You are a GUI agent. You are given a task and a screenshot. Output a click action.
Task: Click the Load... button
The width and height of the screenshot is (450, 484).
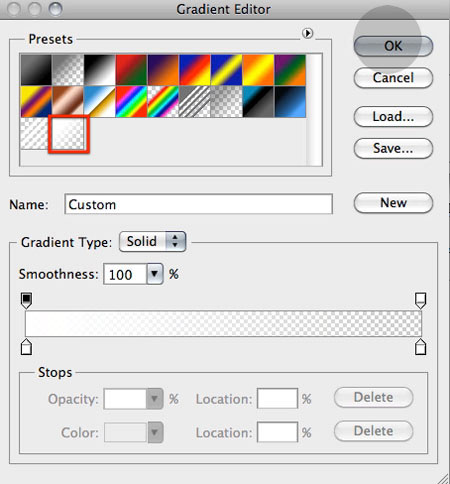coord(393,116)
